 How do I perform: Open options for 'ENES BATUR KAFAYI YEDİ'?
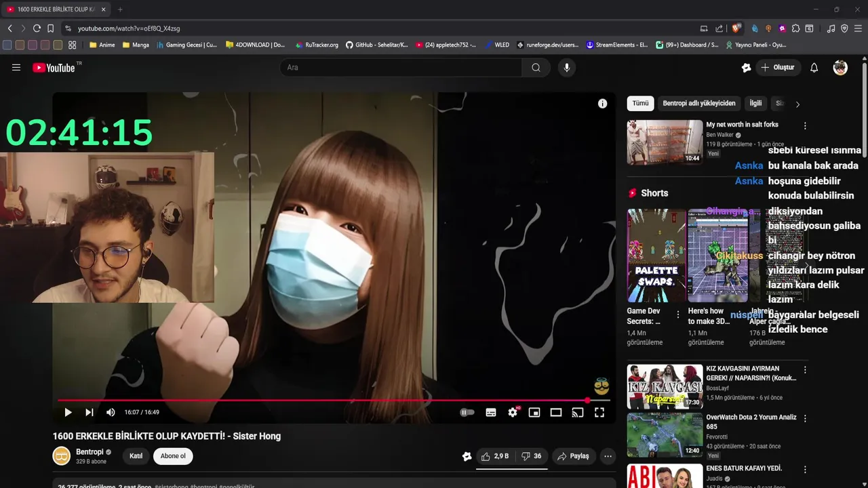click(805, 470)
